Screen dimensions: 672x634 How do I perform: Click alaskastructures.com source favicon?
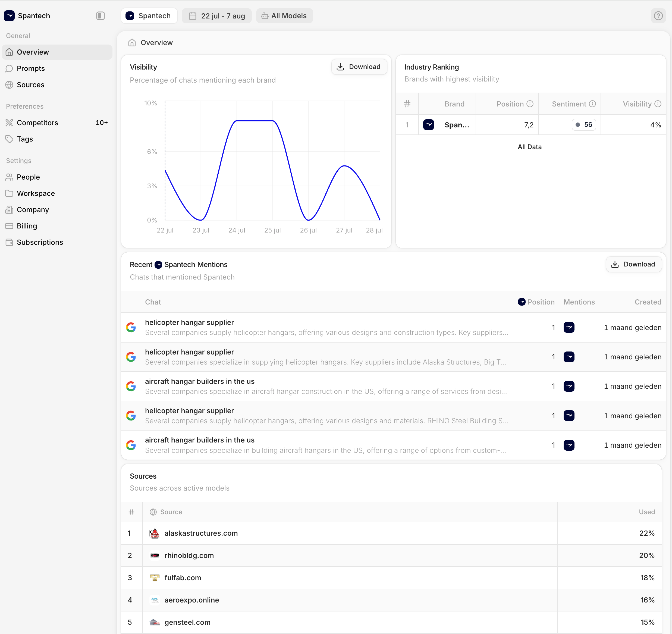coord(155,533)
